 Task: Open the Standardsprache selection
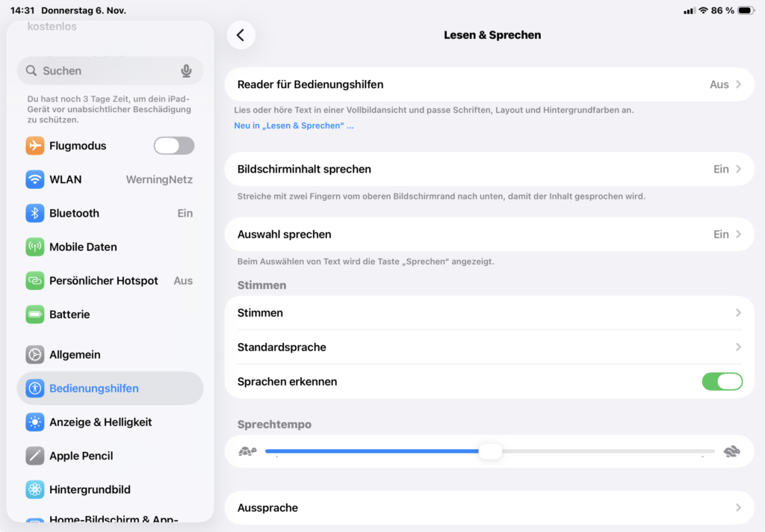coord(489,347)
